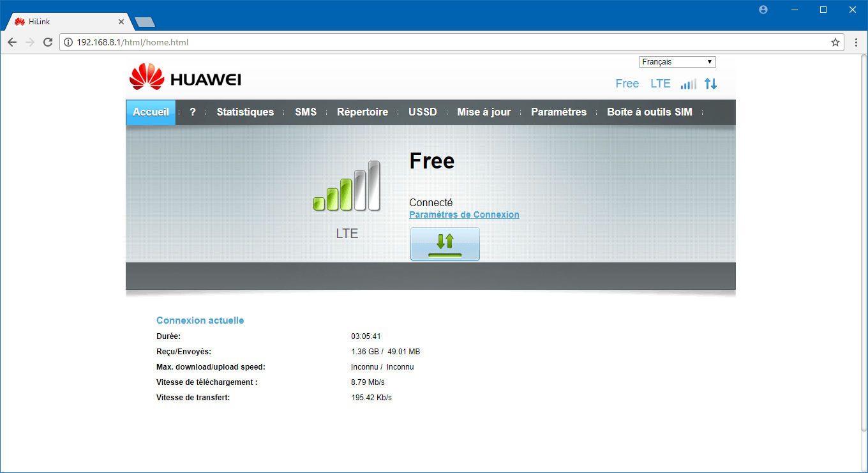Open the Chrome three-dot menu
The width and height of the screenshot is (868, 473).
pos(857,42)
